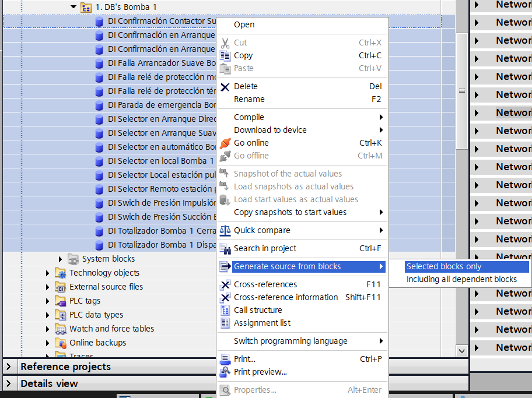Image resolution: width=532 pixels, height=398 pixels.
Task: Choose Selected blocks only from submenu
Action: coord(444,267)
